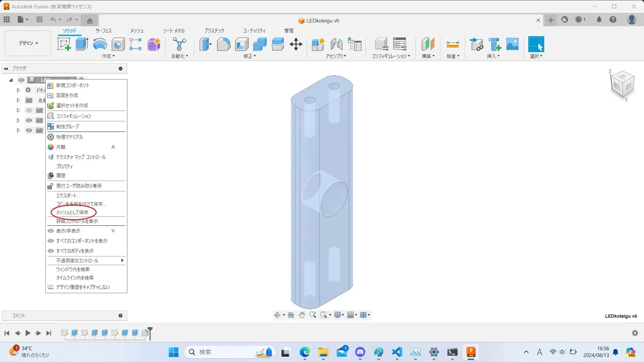Toggle visibility eye of root component
The width and height of the screenshot is (644, 362).
pos(21,80)
